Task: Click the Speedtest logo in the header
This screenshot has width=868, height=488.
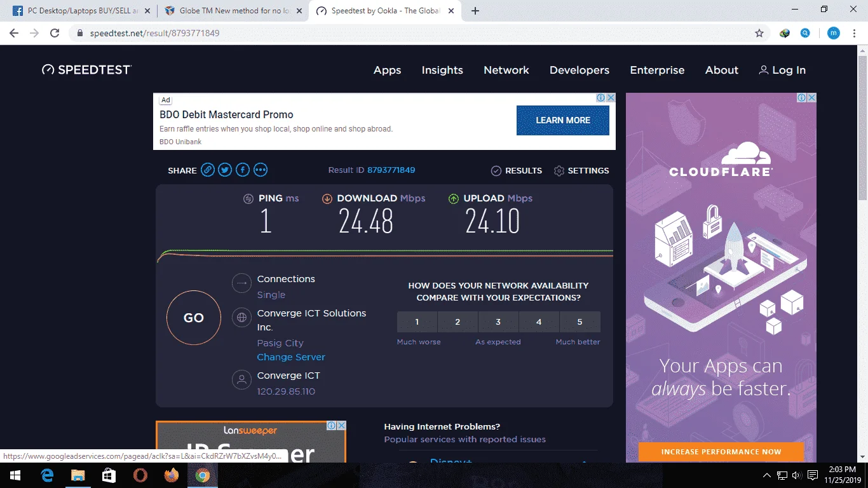Action: coord(86,70)
